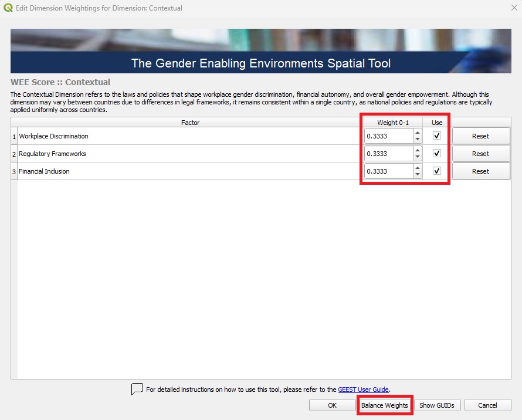Increase Workplace Discrimination weight with up arrow

tap(418, 133)
